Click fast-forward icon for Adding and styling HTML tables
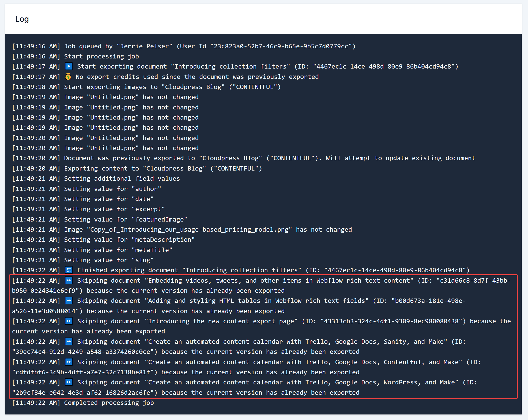This screenshot has height=420, width=528. (x=69, y=301)
